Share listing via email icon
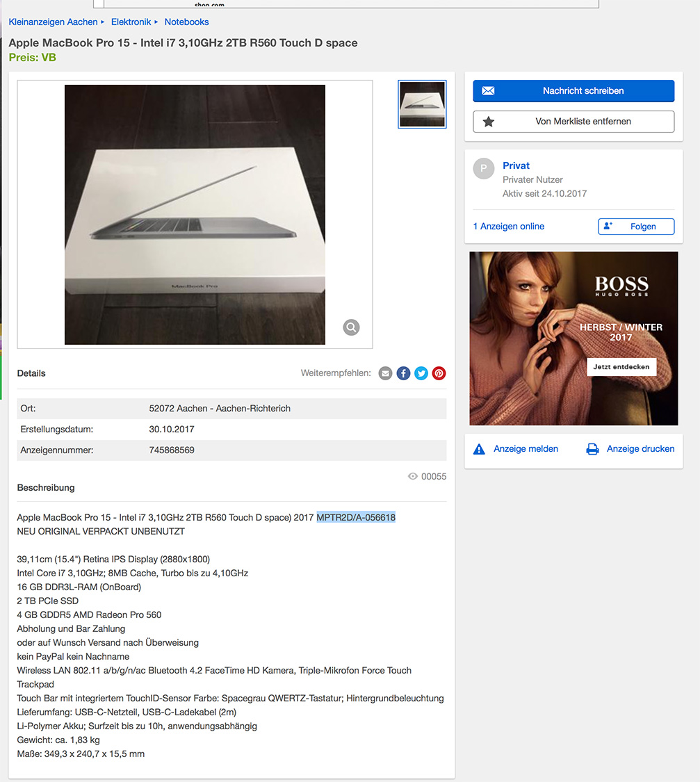700x782 pixels. 385,373
